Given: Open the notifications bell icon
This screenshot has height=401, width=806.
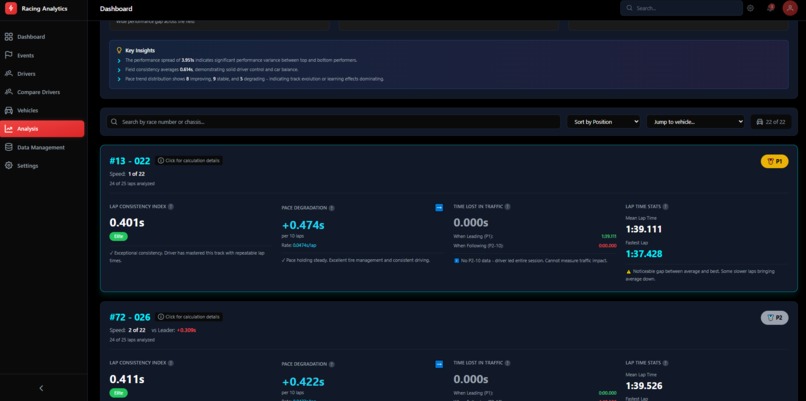Looking at the screenshot, I should click(770, 8).
